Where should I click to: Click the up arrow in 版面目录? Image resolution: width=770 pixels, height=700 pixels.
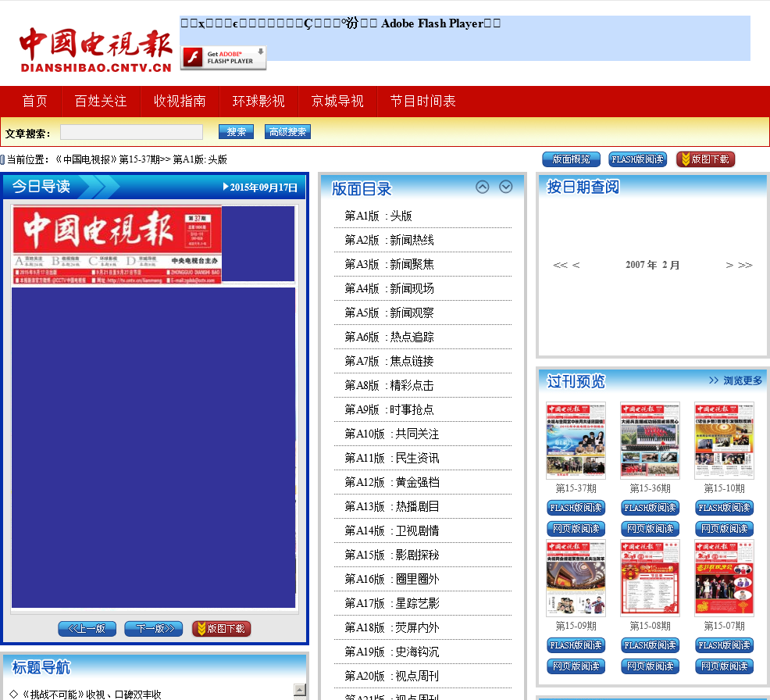[x=483, y=187]
